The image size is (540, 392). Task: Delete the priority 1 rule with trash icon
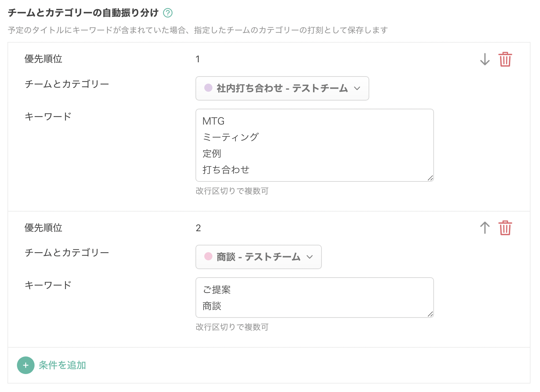[x=505, y=59]
